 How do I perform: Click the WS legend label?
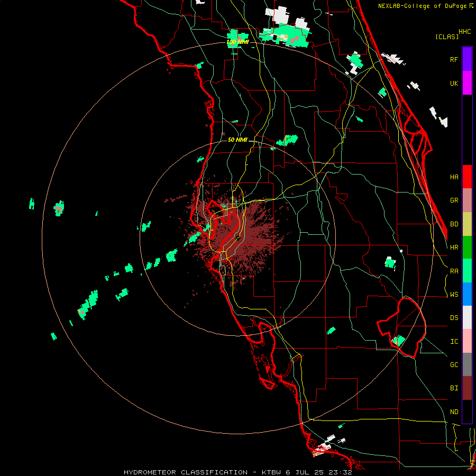click(454, 295)
